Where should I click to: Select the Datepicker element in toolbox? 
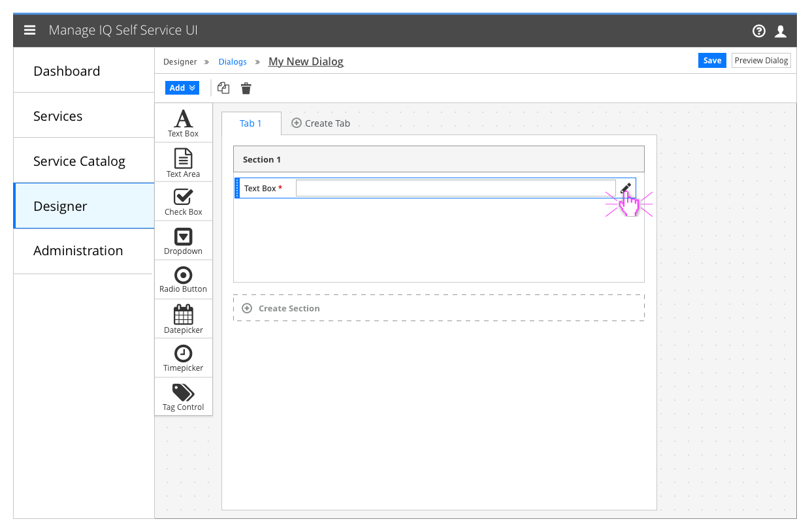click(183, 319)
